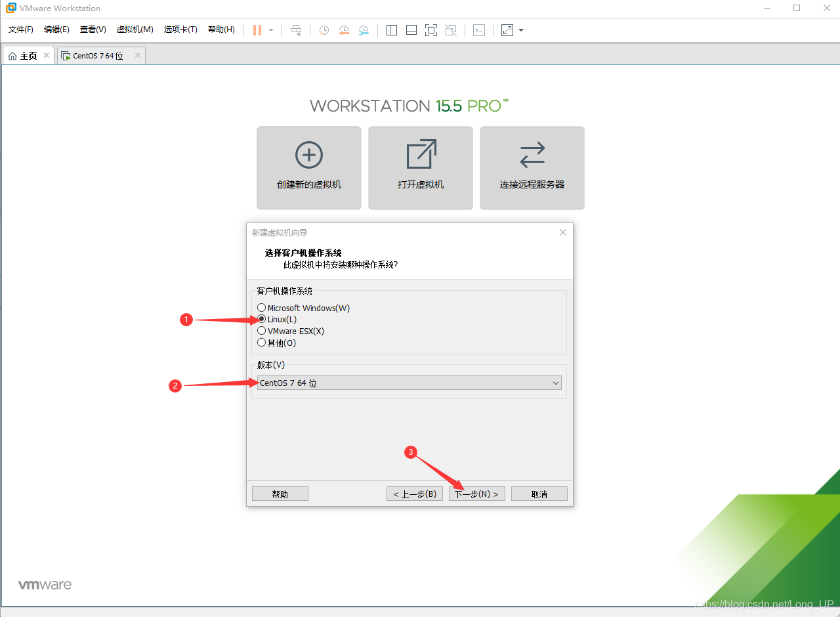Click the full screen mode icon
This screenshot has height=617, width=840.
pyautogui.click(x=431, y=30)
